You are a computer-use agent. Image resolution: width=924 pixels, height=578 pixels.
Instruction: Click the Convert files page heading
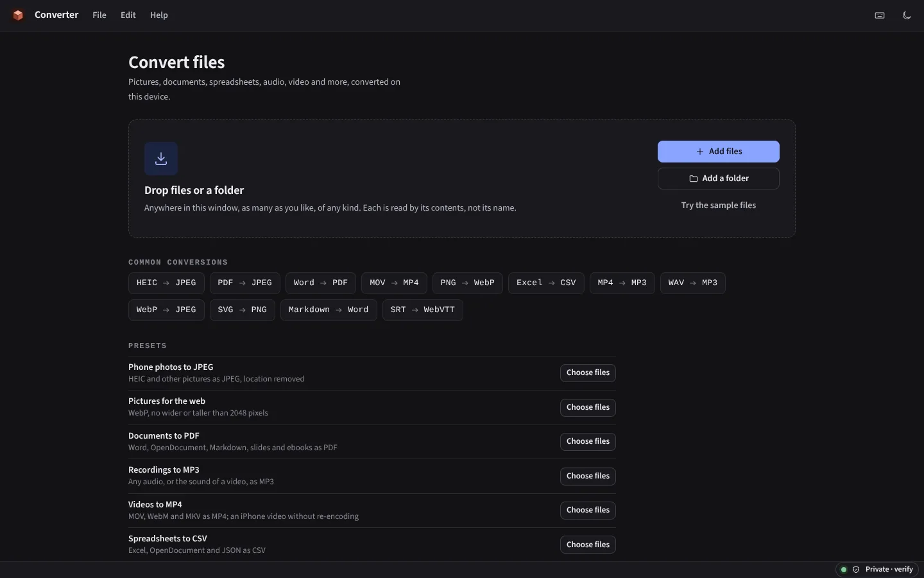(176, 62)
